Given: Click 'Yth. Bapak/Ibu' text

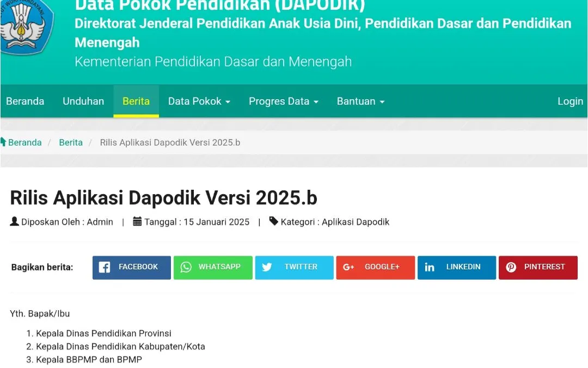Looking at the screenshot, I should pos(40,313).
